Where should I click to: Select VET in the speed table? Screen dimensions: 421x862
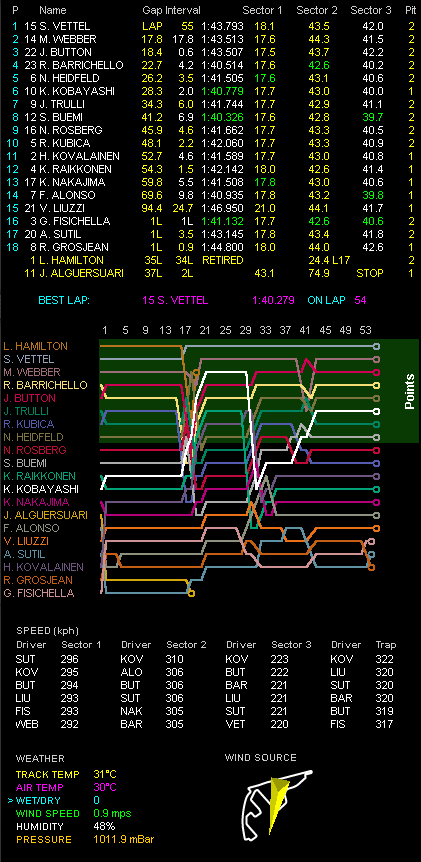tap(235, 724)
